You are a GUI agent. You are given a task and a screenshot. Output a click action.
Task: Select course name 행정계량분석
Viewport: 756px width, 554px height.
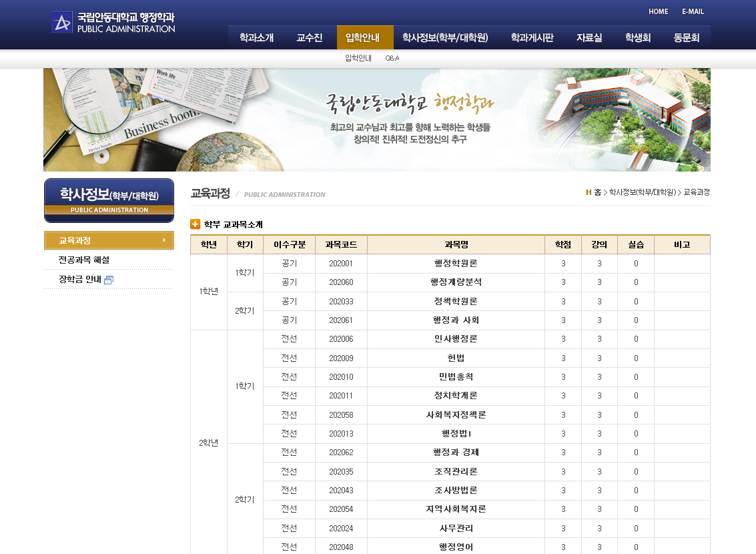click(456, 282)
